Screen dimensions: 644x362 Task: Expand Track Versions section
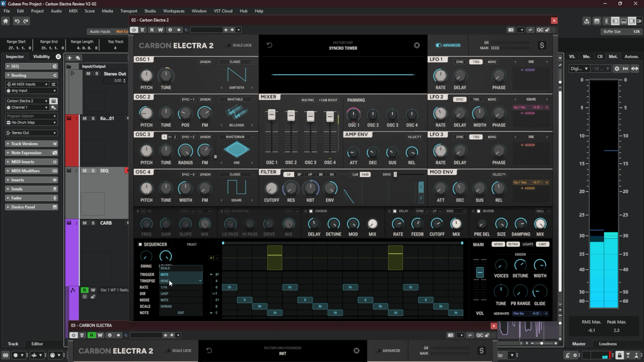coord(31,144)
